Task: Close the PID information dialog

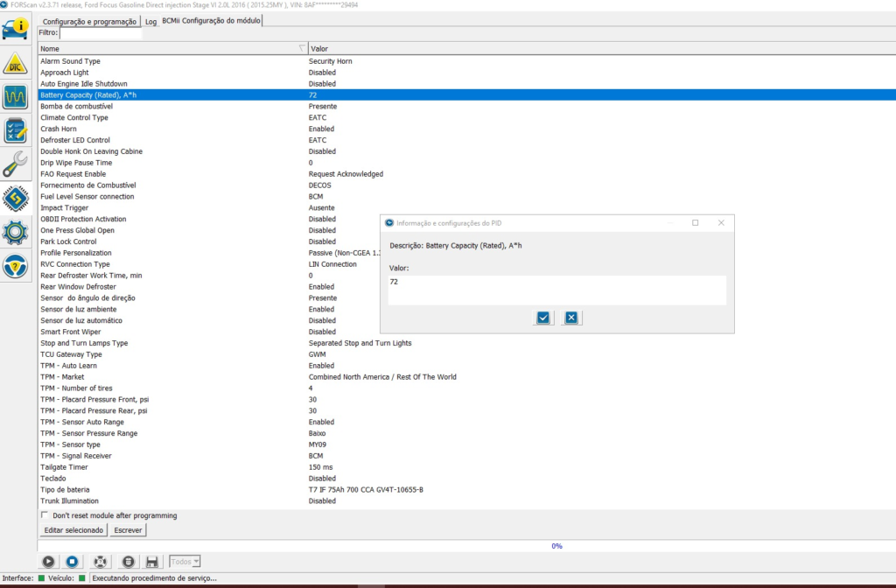Action: (x=721, y=223)
